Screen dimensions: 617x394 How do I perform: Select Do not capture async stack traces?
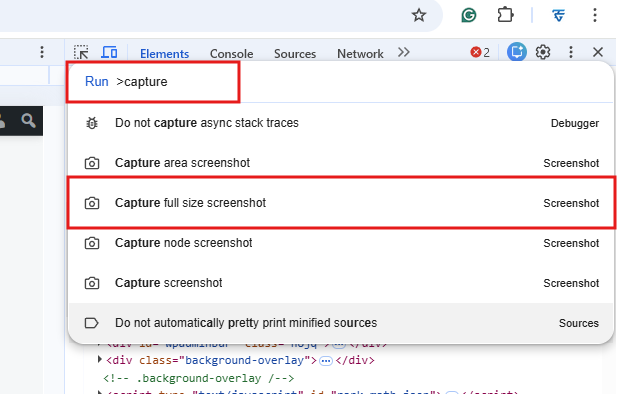[341, 123]
